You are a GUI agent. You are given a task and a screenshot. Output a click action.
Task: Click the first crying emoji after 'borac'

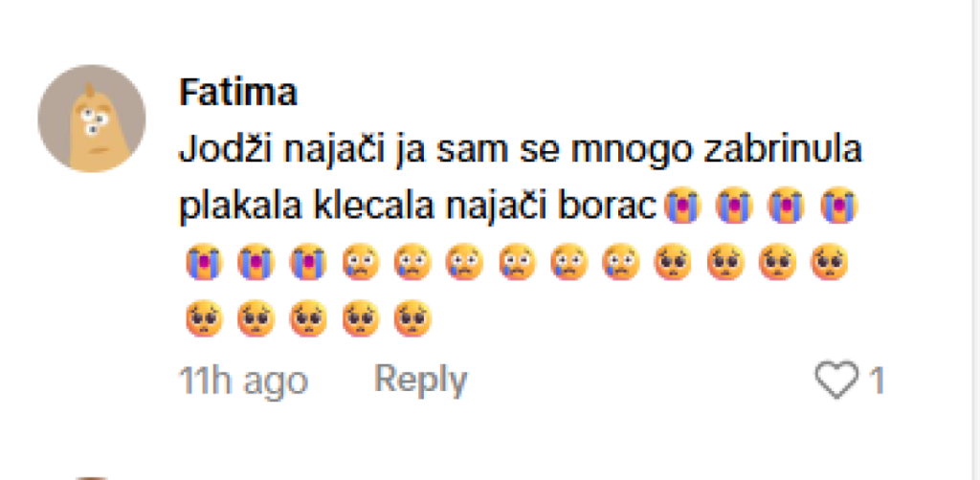683,207
